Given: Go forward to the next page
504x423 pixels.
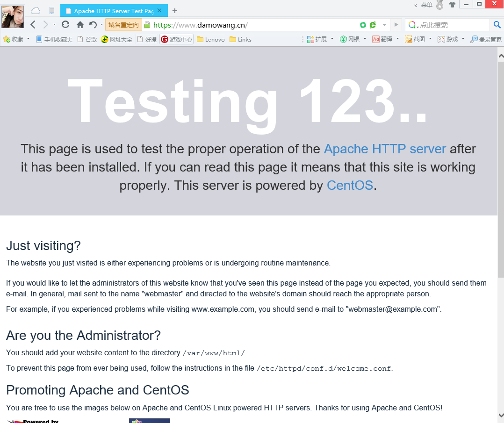Looking at the screenshot, I should [x=46, y=25].
